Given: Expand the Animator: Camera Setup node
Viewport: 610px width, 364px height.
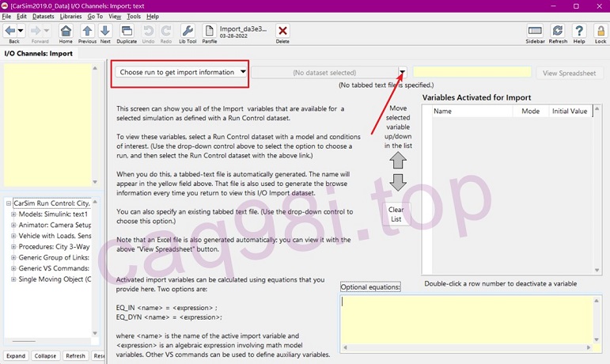Looking at the screenshot, I should click(x=13, y=226).
